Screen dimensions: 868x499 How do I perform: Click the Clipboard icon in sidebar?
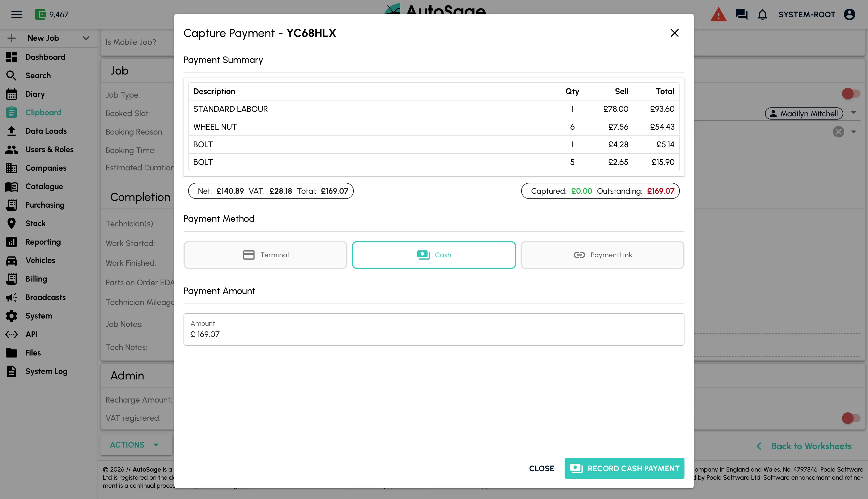tap(11, 112)
